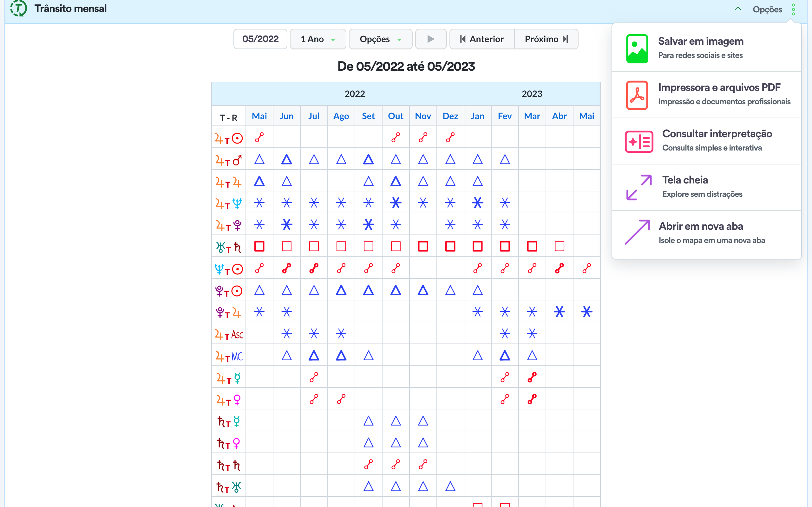Screen dimensions: 812x507
Task: Click the green three-dots options icon
Action: (793, 10)
